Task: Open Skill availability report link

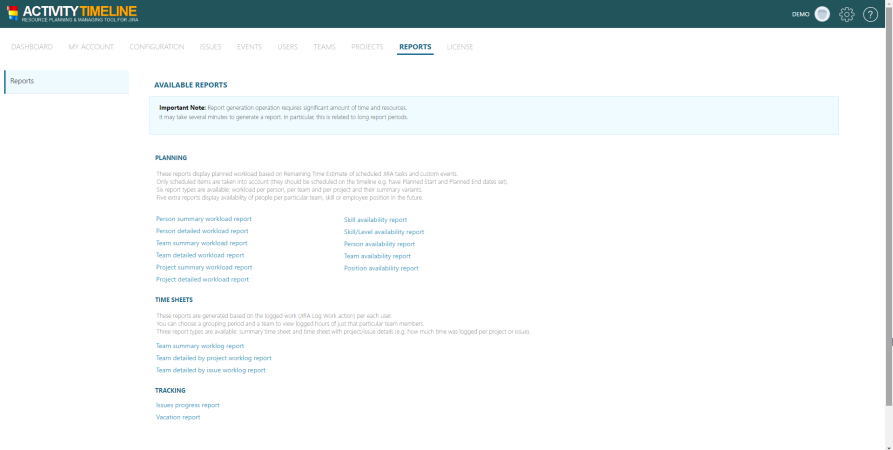Action: 375,220
